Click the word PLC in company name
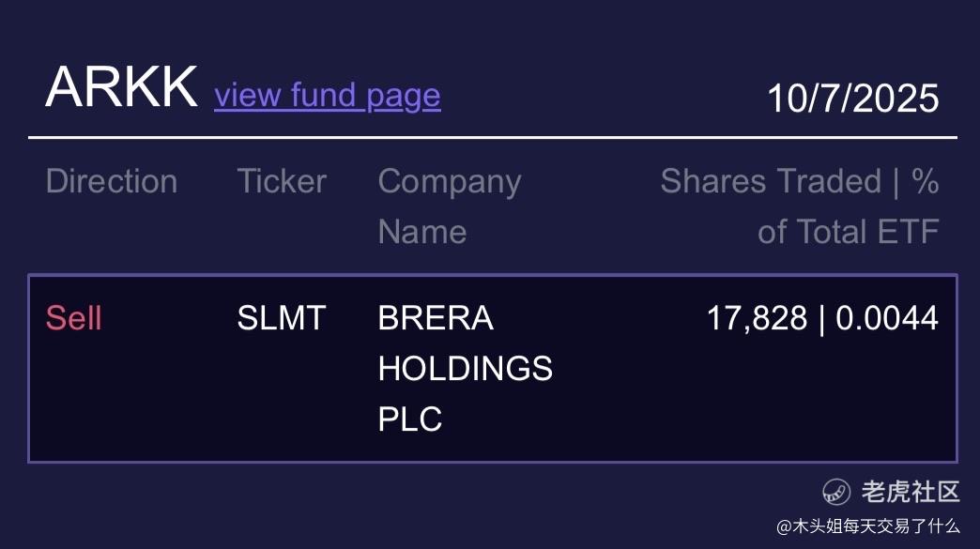 (409, 419)
